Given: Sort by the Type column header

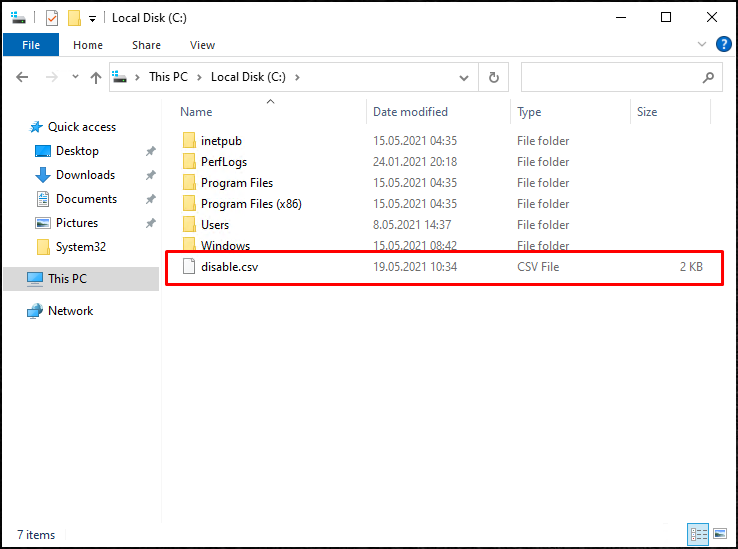Looking at the screenshot, I should (529, 112).
